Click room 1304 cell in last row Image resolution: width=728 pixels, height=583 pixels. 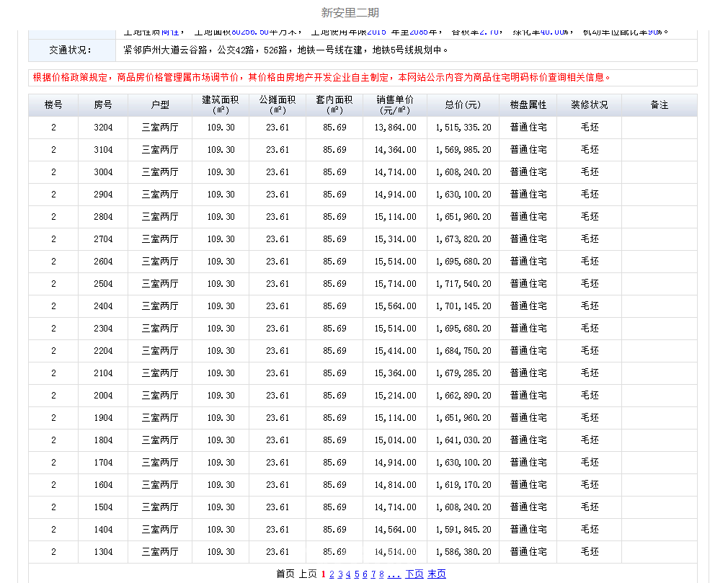pos(103,552)
